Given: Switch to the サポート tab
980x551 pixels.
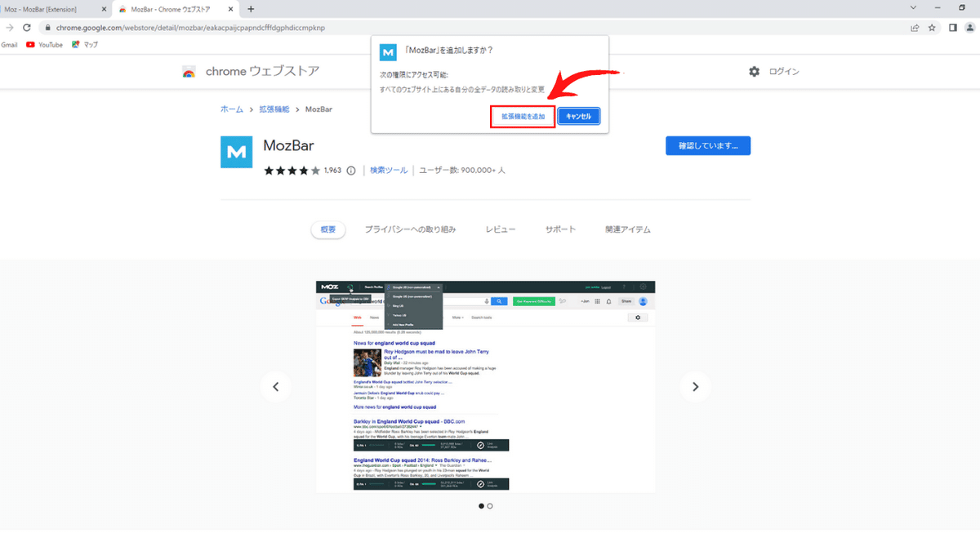Looking at the screenshot, I should [560, 230].
